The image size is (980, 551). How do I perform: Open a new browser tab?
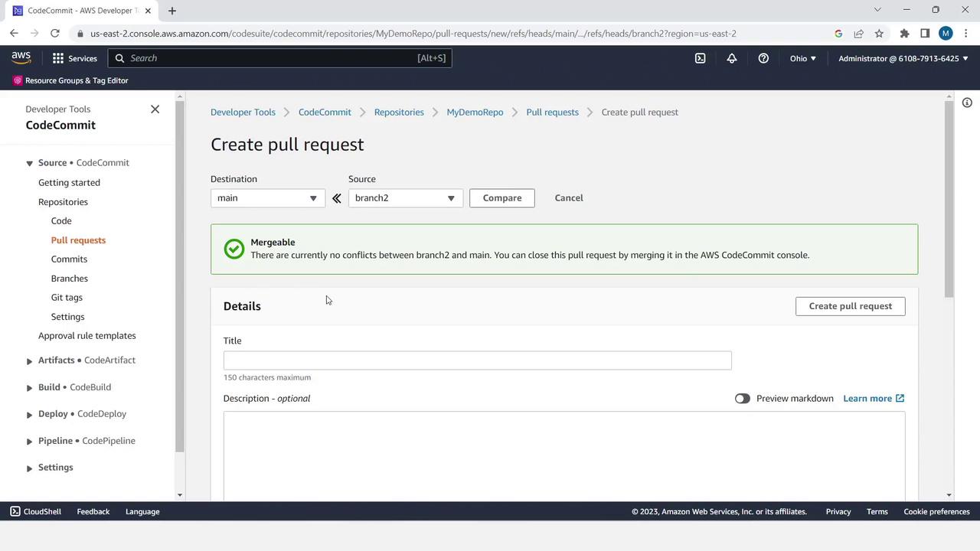pos(172,11)
